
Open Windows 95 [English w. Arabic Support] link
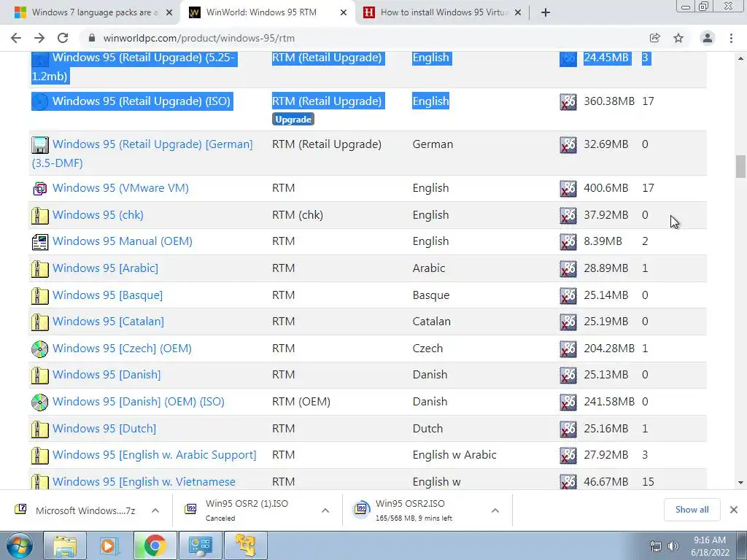155,455
